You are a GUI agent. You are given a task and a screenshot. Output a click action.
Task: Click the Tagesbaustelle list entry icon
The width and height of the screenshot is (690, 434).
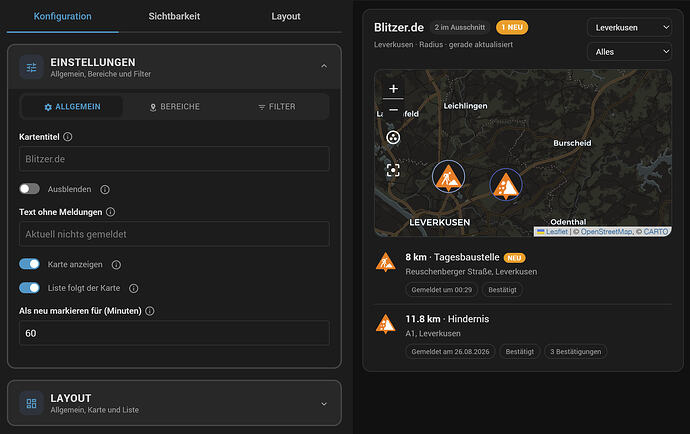click(x=385, y=262)
